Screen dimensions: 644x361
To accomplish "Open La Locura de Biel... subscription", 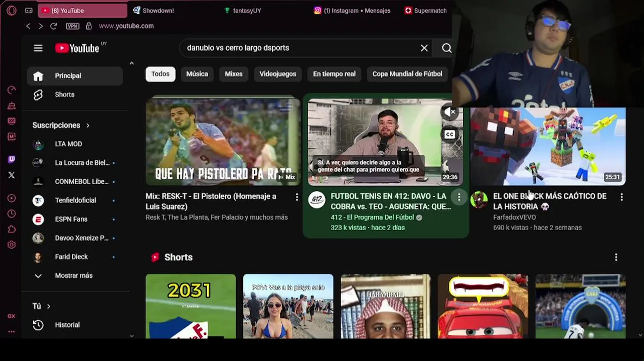I will (x=75, y=163).
